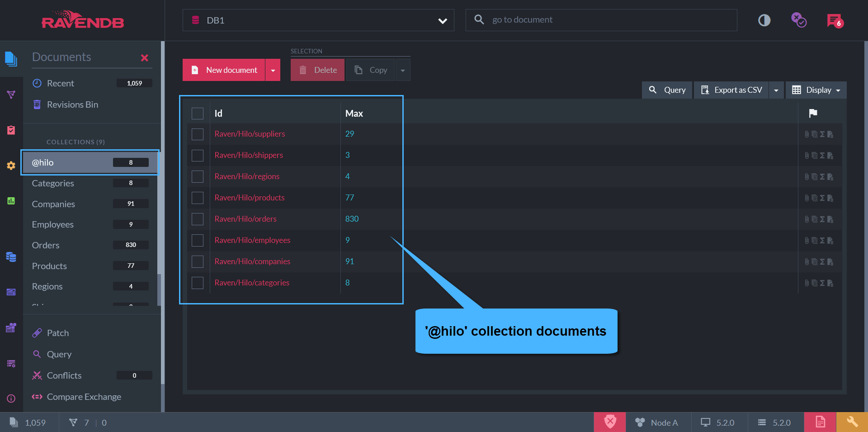
Task: Click the Query button above table
Action: pyautogui.click(x=667, y=90)
